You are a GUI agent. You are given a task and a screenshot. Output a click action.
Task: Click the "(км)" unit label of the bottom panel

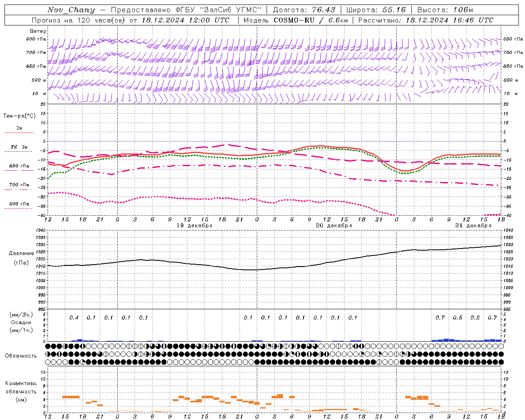(x=21, y=399)
